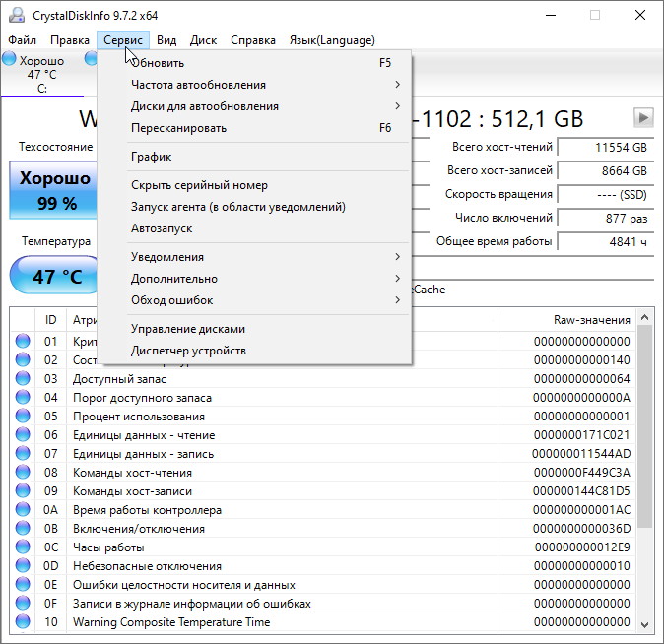
Task: Click scroll up arrow in attribute list
Action: (x=644, y=317)
